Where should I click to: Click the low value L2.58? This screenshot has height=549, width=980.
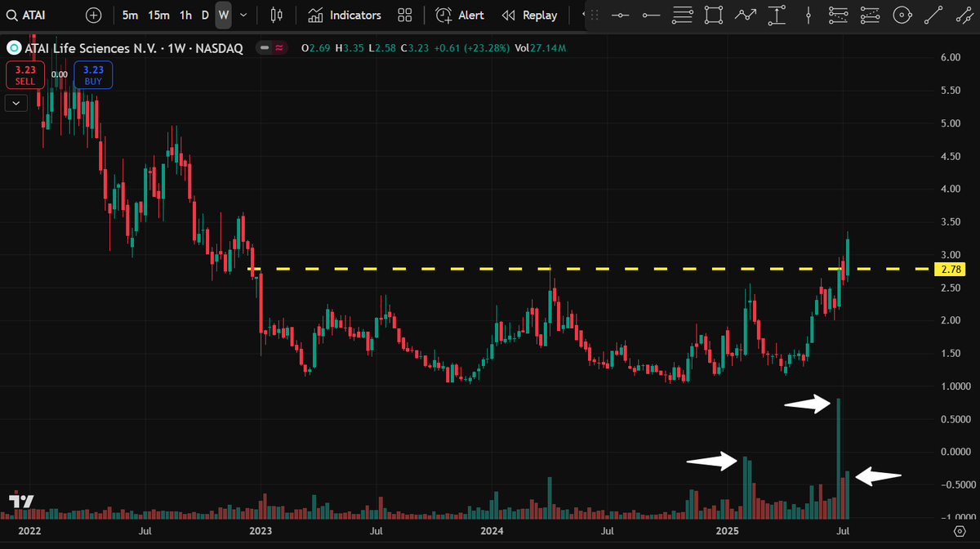[382, 49]
